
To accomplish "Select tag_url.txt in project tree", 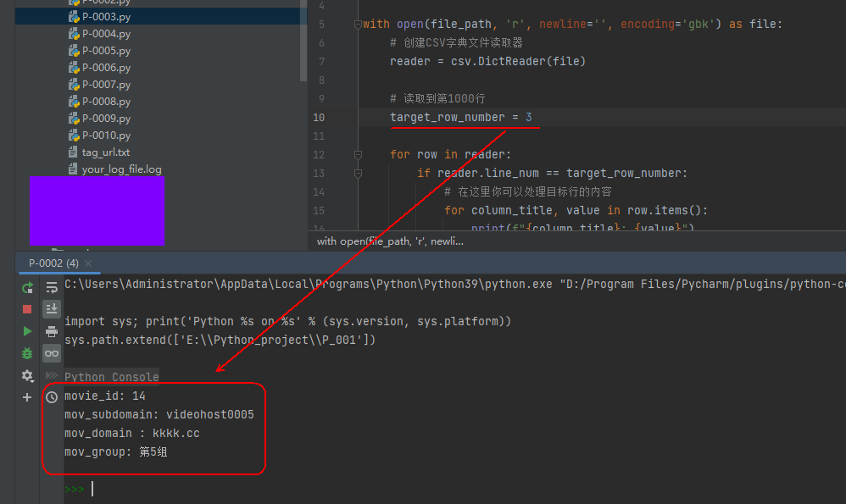I will point(106,152).
